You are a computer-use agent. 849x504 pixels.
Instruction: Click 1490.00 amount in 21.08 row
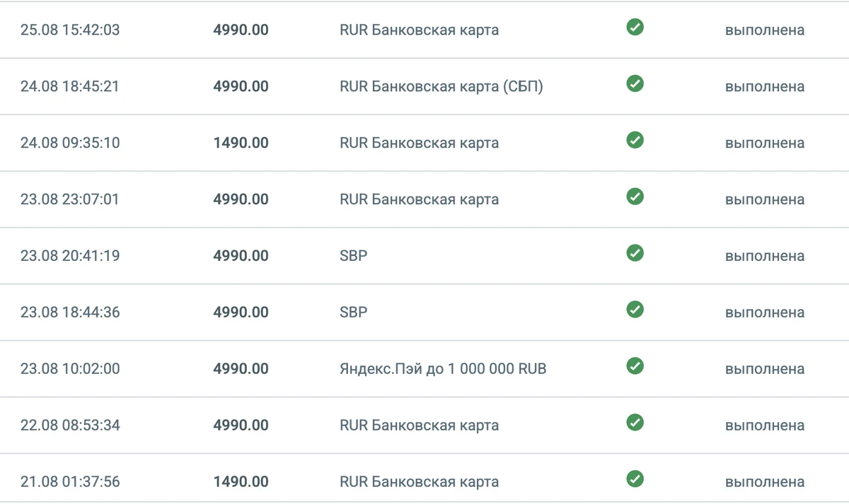click(x=241, y=482)
